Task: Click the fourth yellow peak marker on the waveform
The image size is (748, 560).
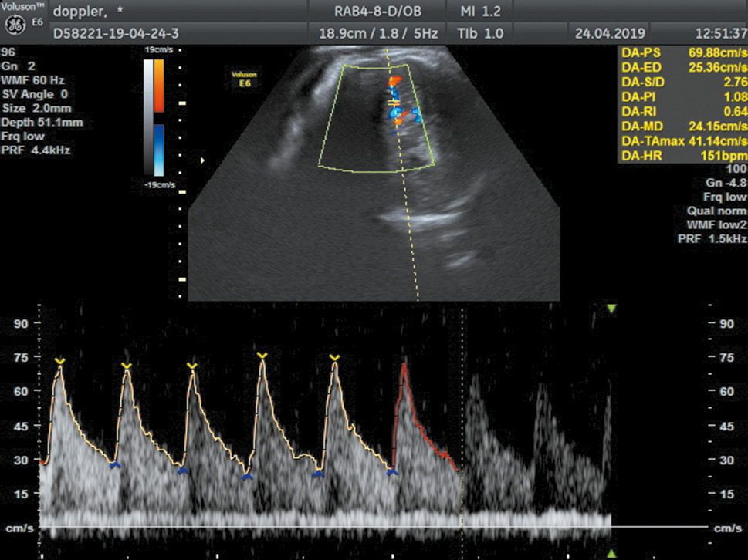Action: (x=262, y=355)
